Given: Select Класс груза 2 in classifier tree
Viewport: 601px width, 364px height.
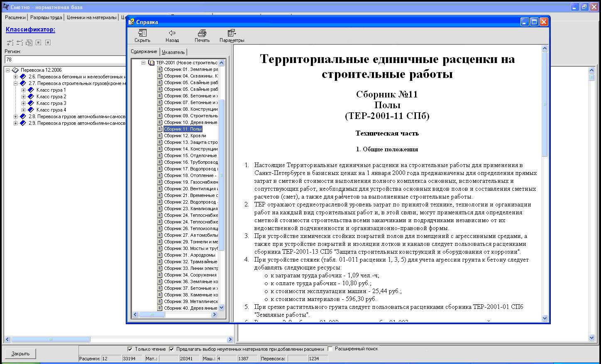Looking at the screenshot, I should click(51, 97).
